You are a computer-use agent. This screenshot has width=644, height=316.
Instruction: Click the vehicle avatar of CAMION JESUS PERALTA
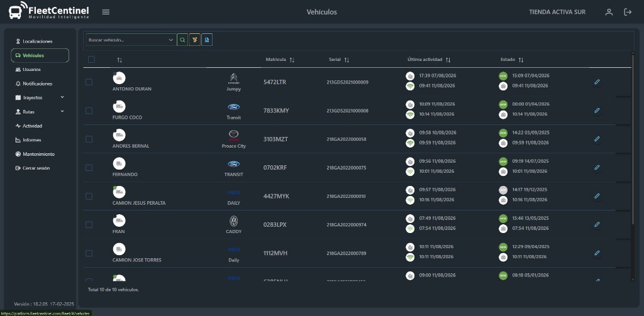click(x=119, y=192)
